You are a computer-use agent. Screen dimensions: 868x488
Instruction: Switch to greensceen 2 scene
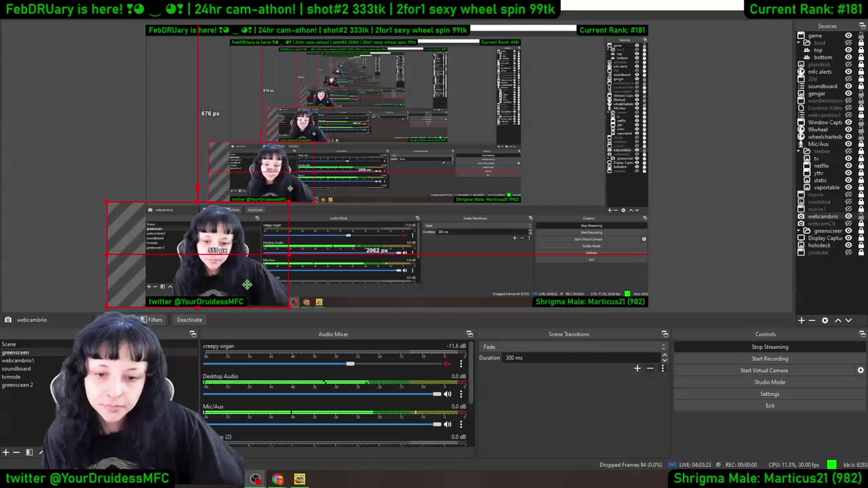(x=18, y=385)
